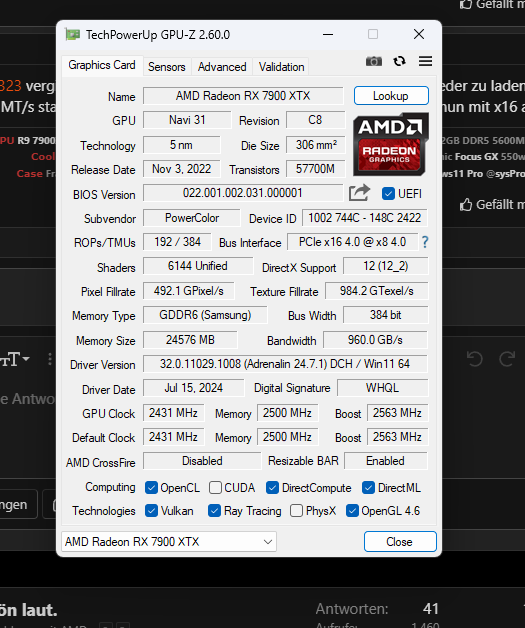Viewport: 525px width, 628px height.
Task: Toggle the CUDA checkbox
Action: [x=215, y=488]
